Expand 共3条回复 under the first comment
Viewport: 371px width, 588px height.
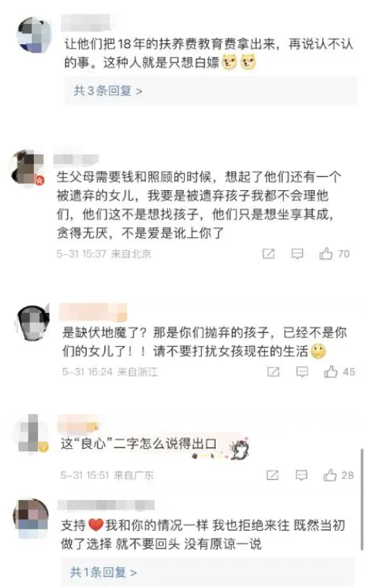click(x=108, y=90)
